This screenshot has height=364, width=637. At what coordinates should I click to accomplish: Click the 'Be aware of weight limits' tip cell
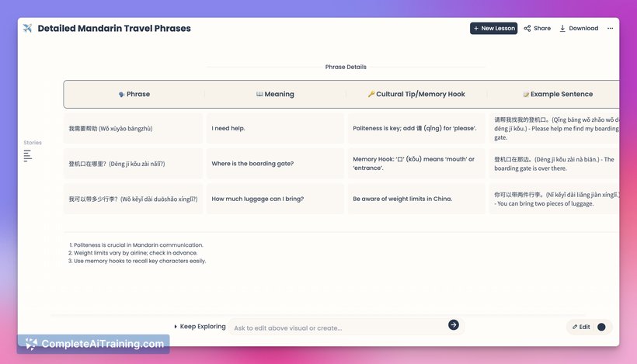click(x=416, y=199)
